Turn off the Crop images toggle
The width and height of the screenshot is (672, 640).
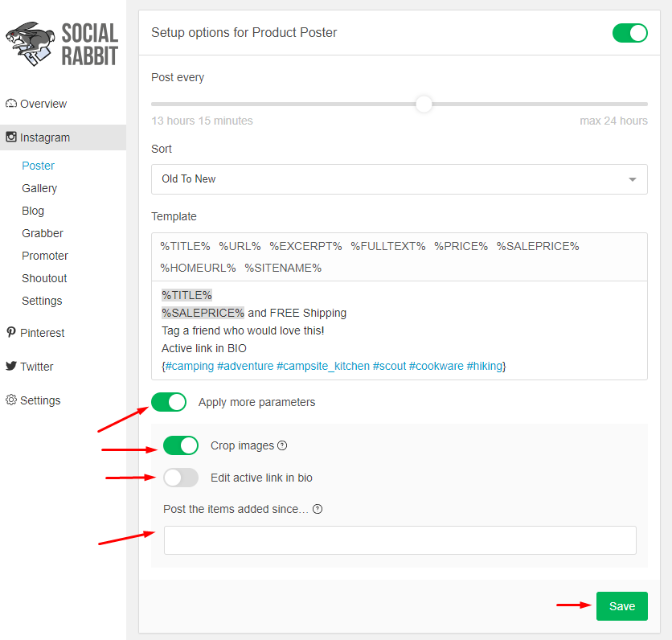pyautogui.click(x=181, y=445)
